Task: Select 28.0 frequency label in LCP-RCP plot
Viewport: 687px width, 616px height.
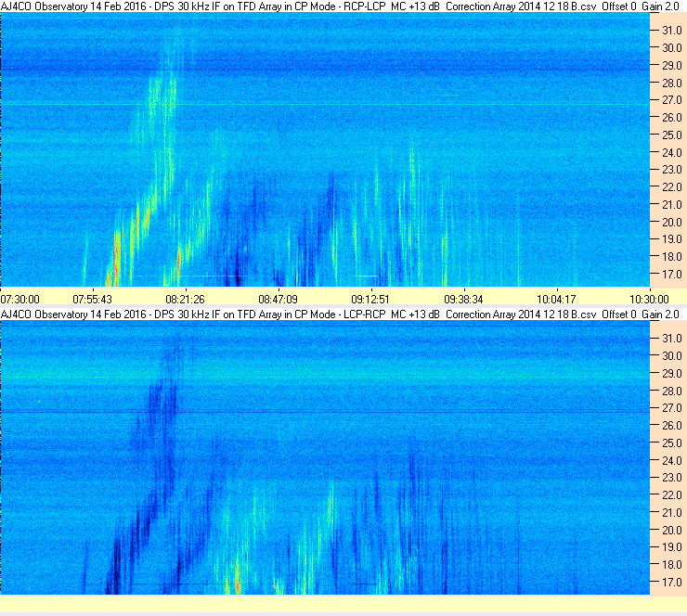Action: (x=672, y=391)
